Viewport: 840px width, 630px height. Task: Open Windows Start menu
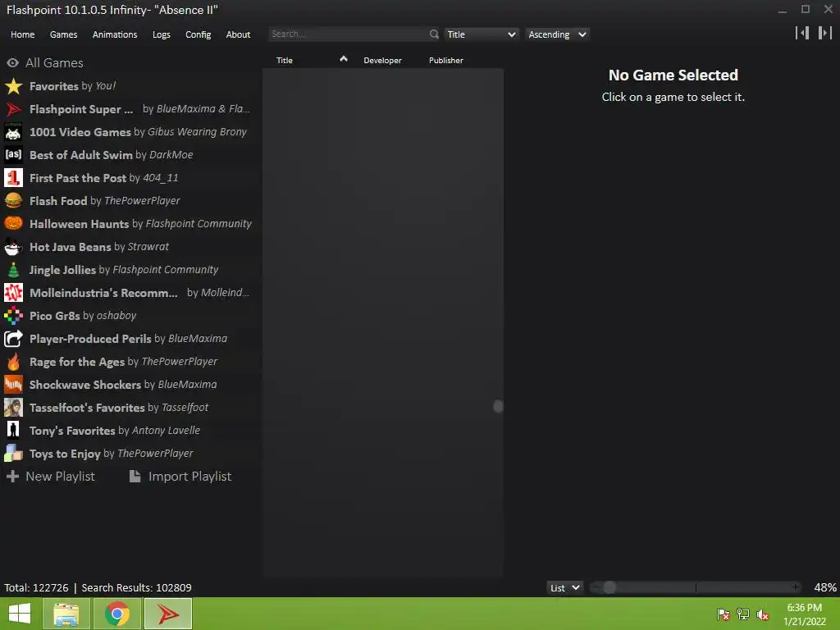click(20, 614)
